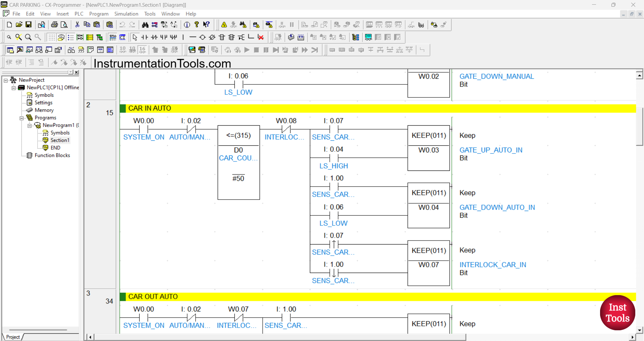Select Section1 in the project tree
This screenshot has width=644, height=341.
pos(60,140)
